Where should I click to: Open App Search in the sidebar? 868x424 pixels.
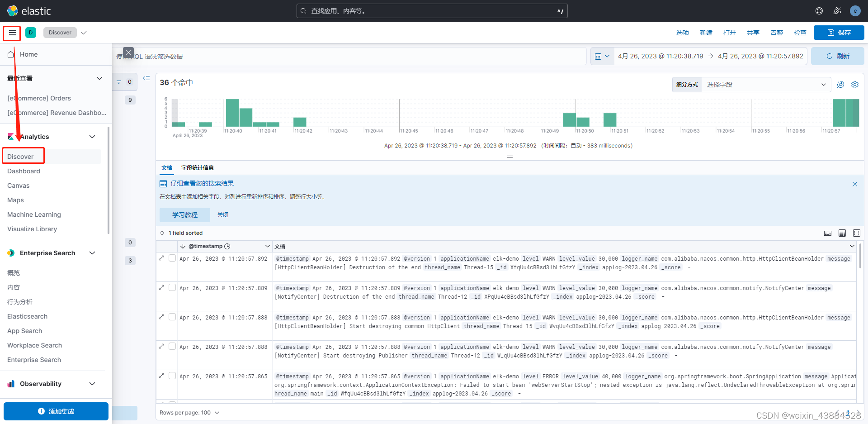(25, 331)
